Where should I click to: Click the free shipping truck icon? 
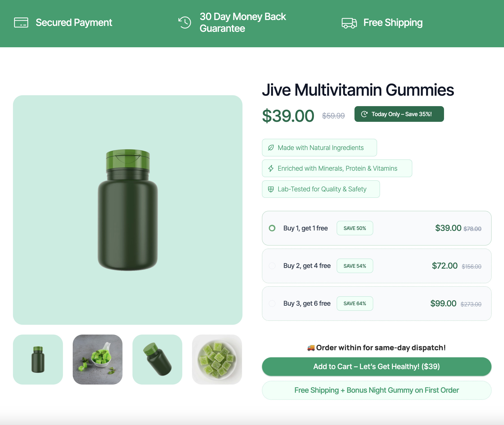pos(349,23)
